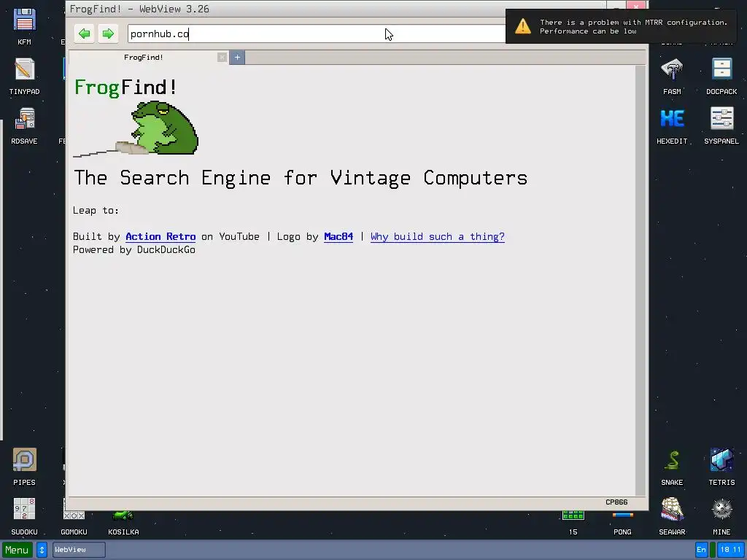
Task: Click the taskbar up-down arrows icon
Action: click(x=42, y=550)
